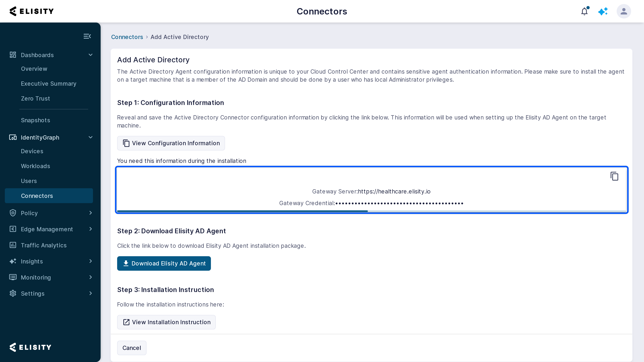The width and height of the screenshot is (644, 362).
Task: Click the IdentityGraph icon
Action: pyautogui.click(x=13, y=137)
